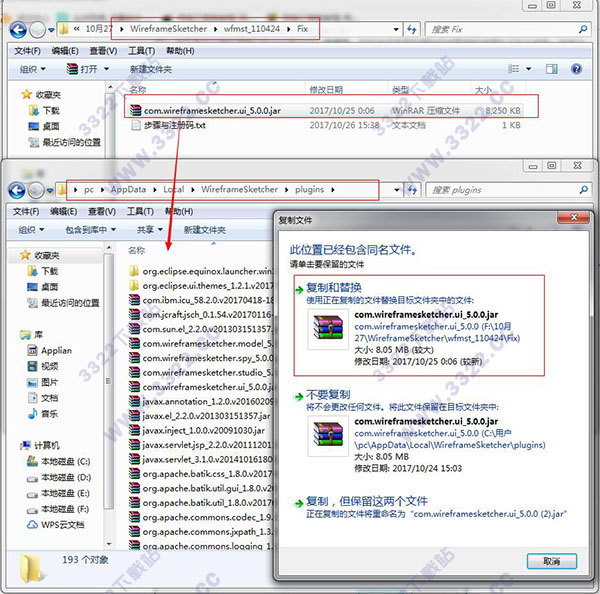The image size is (600, 594).
Task: Expand 包含到库中 dropdown in plugins window
Action: coord(91,230)
